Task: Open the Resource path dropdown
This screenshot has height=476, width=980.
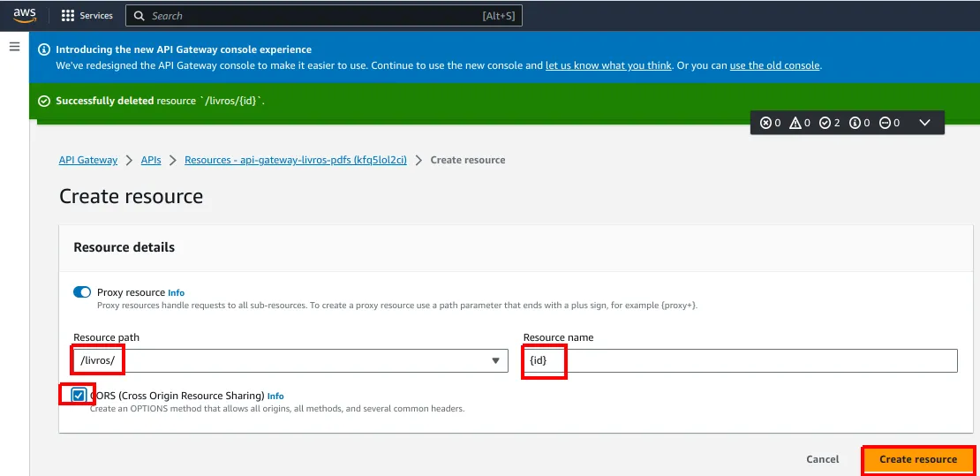Action: point(290,361)
